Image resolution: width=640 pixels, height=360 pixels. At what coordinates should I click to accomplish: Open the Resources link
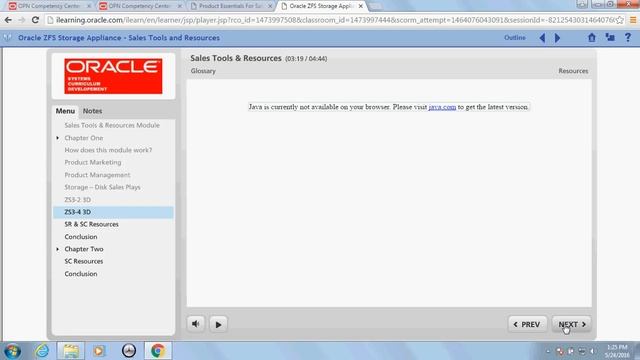[573, 71]
